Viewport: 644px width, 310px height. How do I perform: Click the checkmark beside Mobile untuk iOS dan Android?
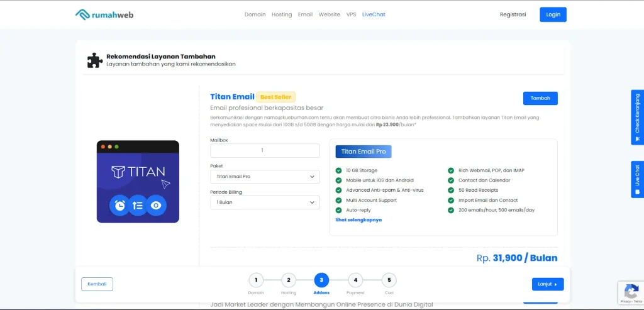pos(338,180)
